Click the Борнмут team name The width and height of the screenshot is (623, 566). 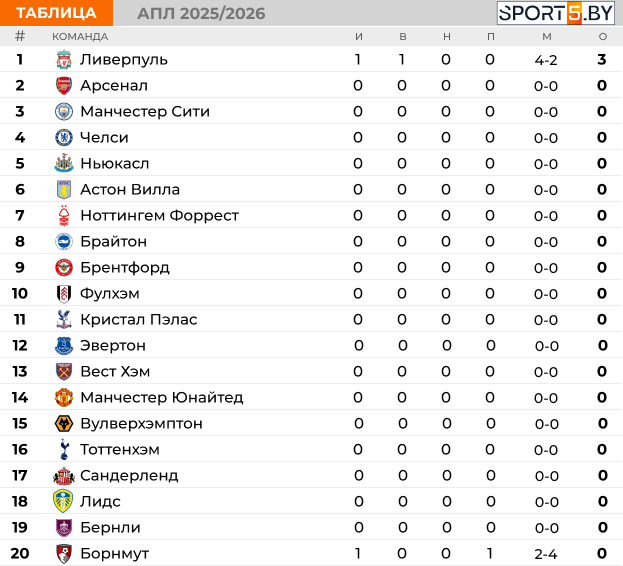pyautogui.click(x=114, y=553)
